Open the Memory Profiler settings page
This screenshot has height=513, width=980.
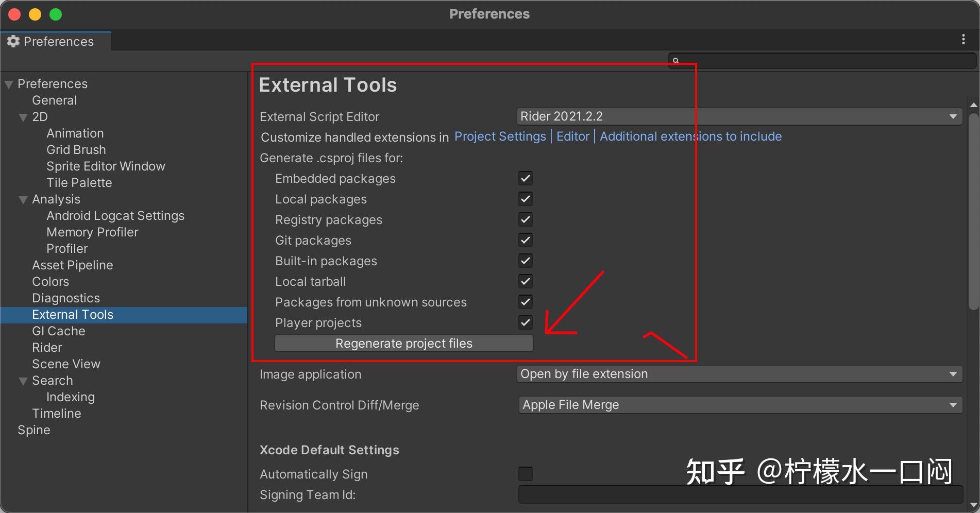pyautogui.click(x=92, y=232)
